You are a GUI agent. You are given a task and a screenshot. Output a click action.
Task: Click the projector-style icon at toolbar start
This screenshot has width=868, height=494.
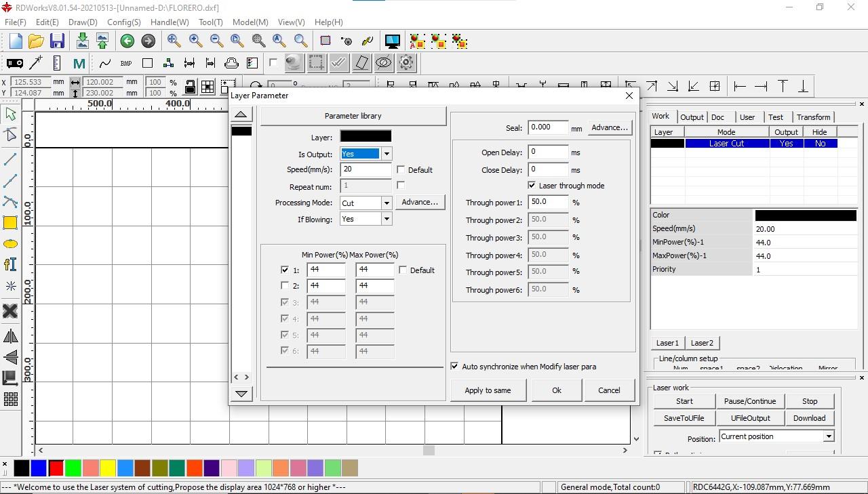tap(14, 64)
